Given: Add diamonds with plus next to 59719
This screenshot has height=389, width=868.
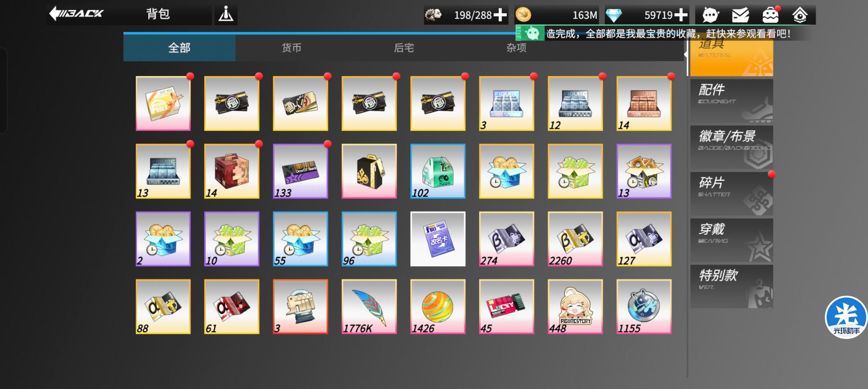Looking at the screenshot, I should coord(681,15).
